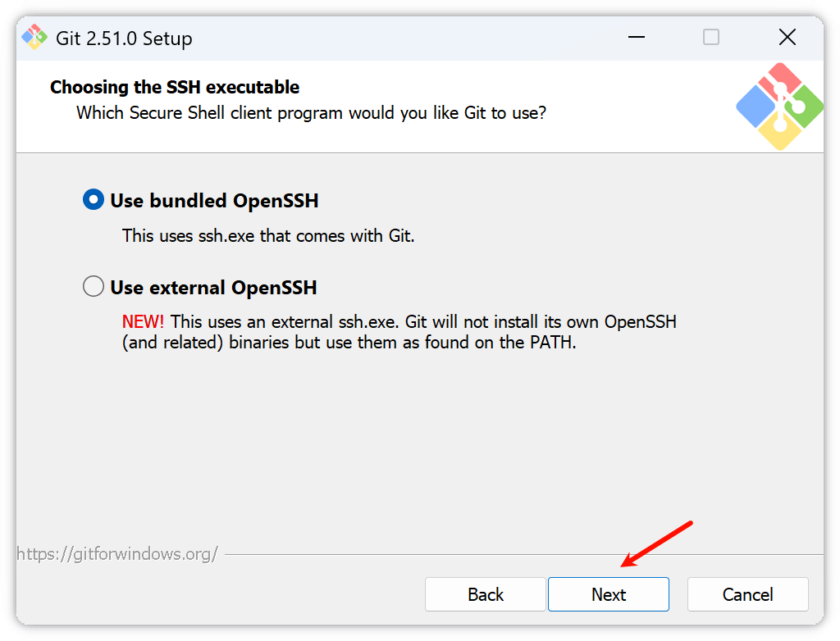Click the Git icon in the title bar

click(x=34, y=38)
